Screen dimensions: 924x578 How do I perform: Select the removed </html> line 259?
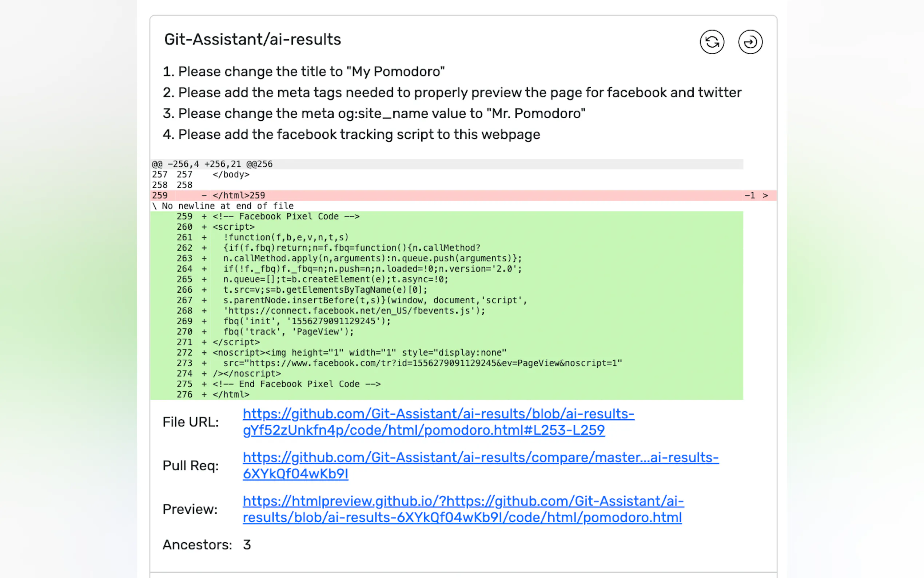(x=238, y=196)
